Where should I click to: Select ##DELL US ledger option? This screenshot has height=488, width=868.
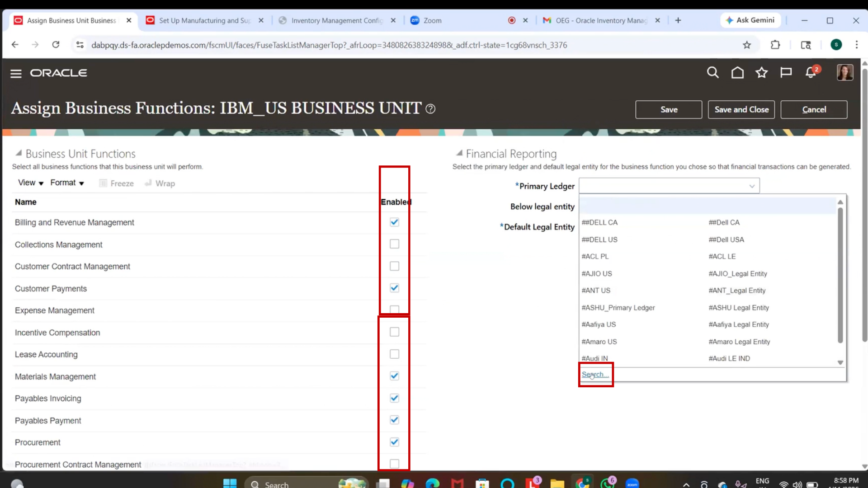click(x=599, y=239)
